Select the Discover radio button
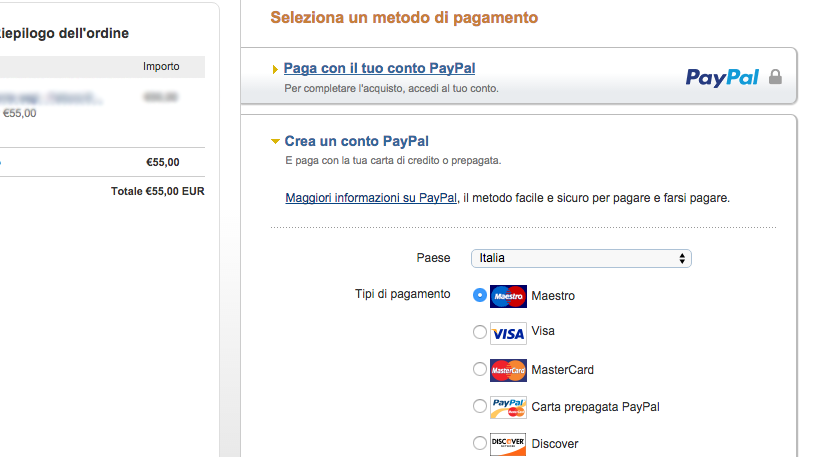The image size is (816, 457). [x=480, y=443]
